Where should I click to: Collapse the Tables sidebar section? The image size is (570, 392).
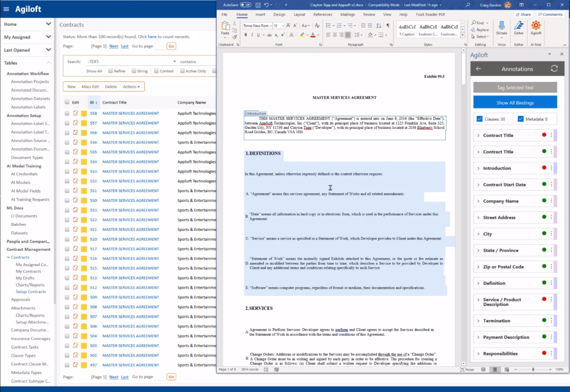(48, 63)
